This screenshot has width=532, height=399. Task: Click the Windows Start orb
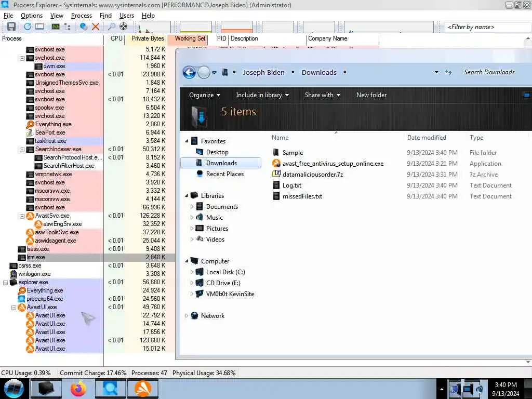click(x=14, y=389)
